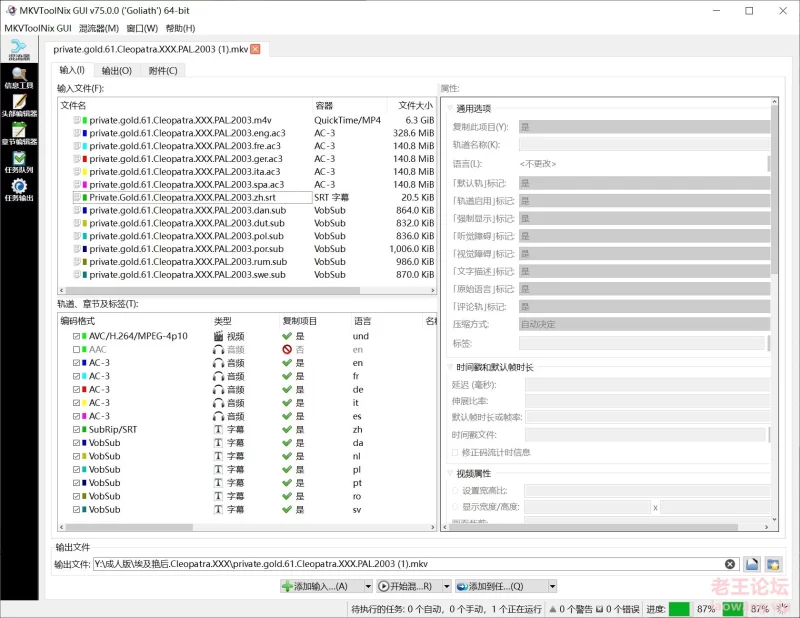
Task: Click the video track clapper icon
Action: pos(218,336)
